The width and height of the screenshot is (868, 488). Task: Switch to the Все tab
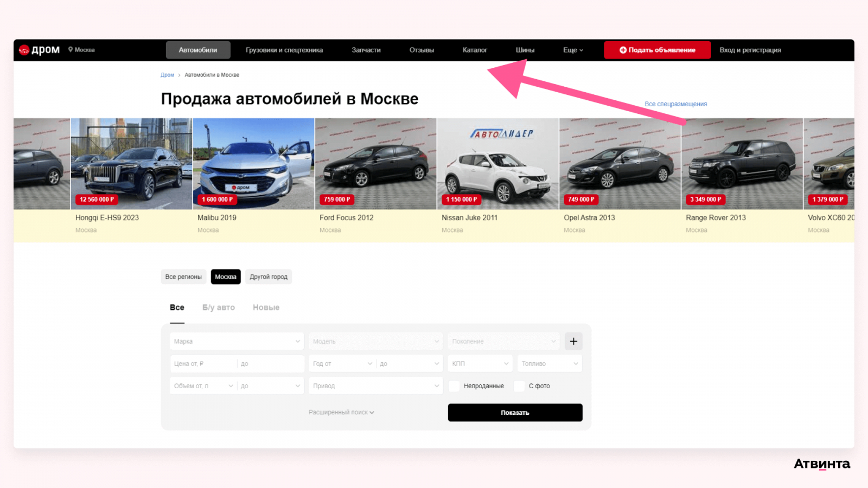click(x=177, y=307)
